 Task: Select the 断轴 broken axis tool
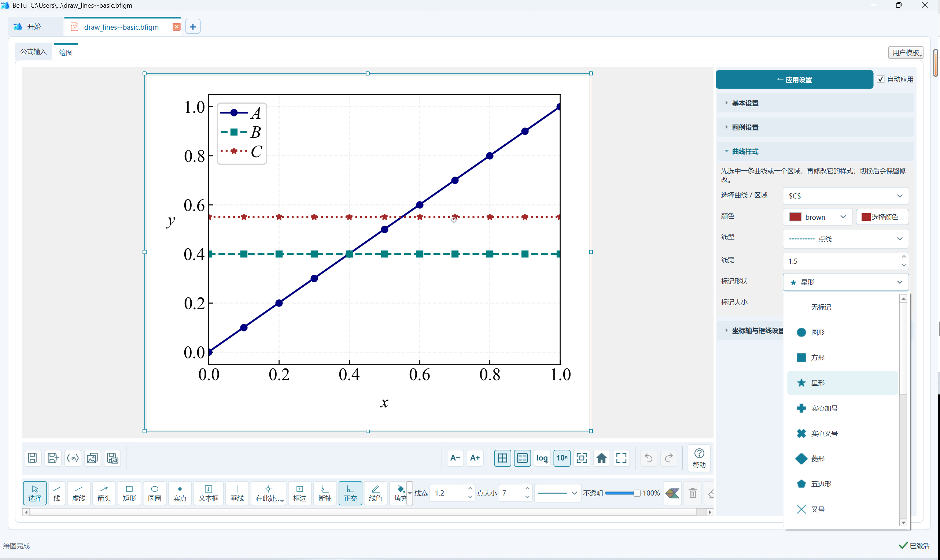tap(325, 493)
